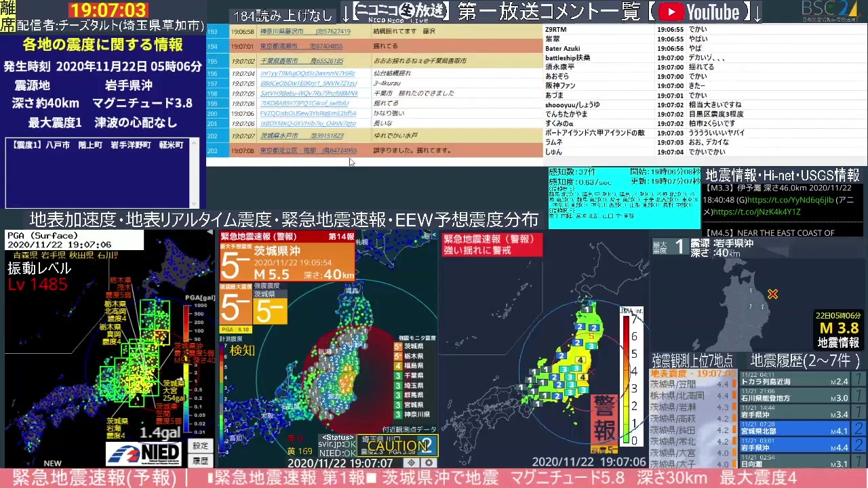Open the user ID link in row 196
Image resolution: width=868 pixels, height=488 pixels.
pos(307,73)
